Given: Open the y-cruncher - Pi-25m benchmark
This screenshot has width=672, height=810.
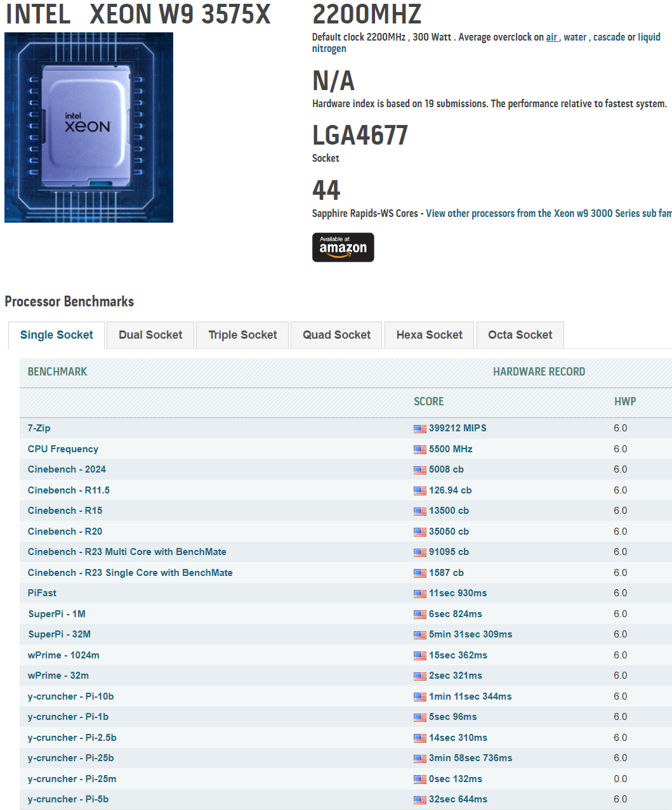Looking at the screenshot, I should [x=72, y=779].
